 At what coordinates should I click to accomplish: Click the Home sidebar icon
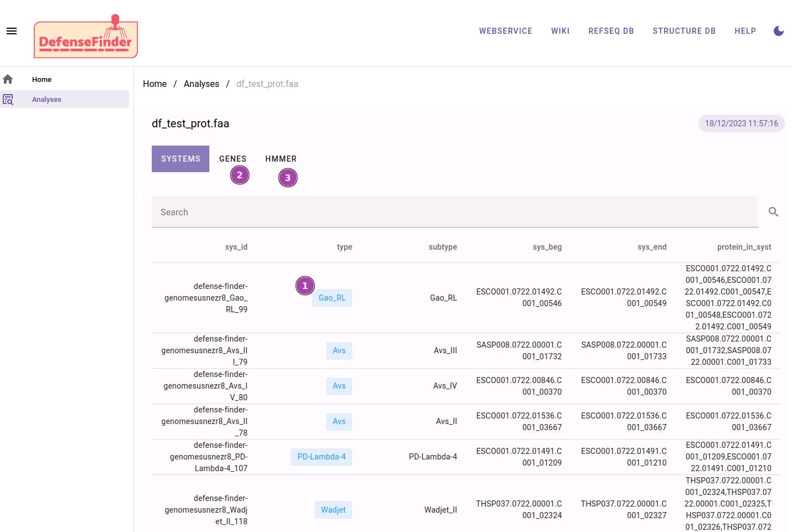8,79
